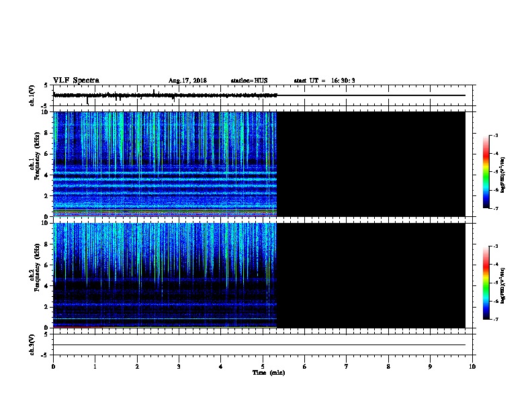Click the "start UT = 16:30:3" header text
This screenshot has width=532, height=411.
pyautogui.click(x=324, y=81)
